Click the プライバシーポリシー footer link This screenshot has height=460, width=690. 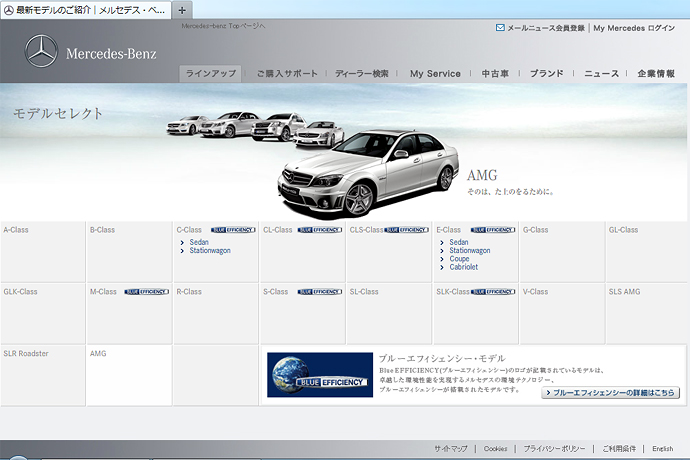click(x=554, y=449)
